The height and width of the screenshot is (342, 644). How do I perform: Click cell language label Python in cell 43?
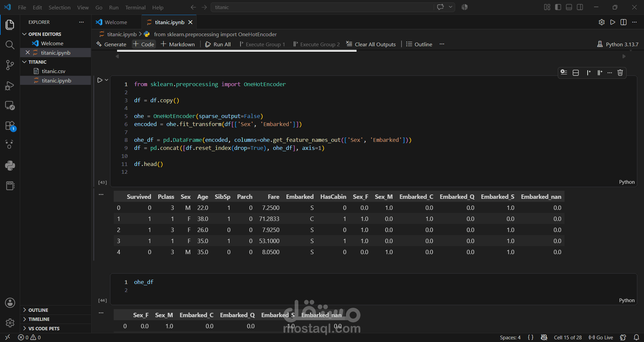[627, 182]
